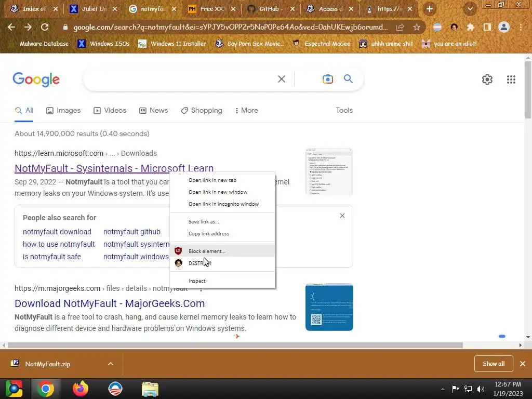Switch to the Index of tab
The width and height of the screenshot is (532, 399).
[x=34, y=9]
